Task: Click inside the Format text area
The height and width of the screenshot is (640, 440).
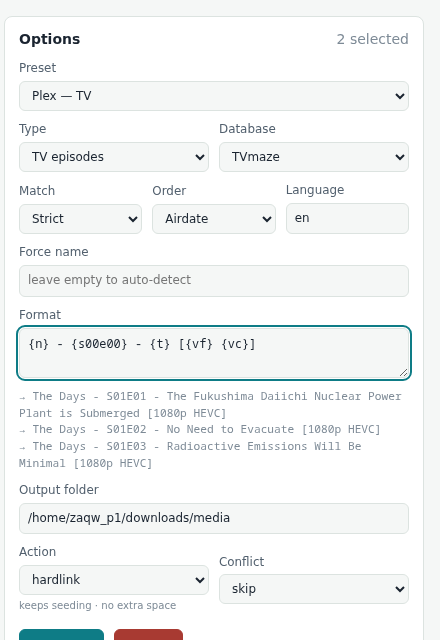Action: coord(214,353)
